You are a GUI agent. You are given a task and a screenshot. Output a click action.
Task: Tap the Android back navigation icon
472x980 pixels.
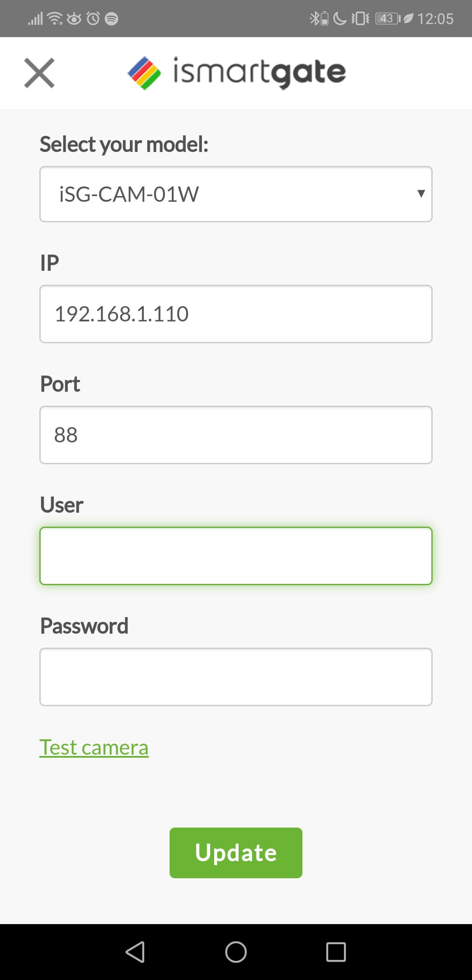tap(135, 952)
